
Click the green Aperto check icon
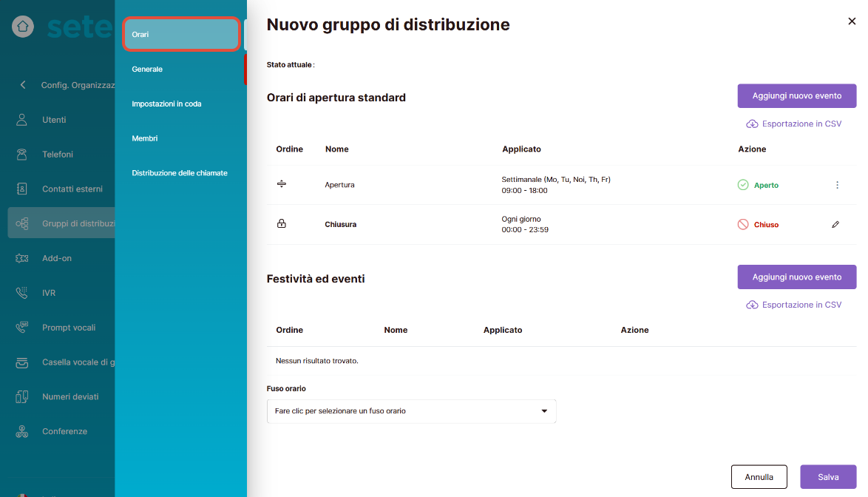click(743, 185)
